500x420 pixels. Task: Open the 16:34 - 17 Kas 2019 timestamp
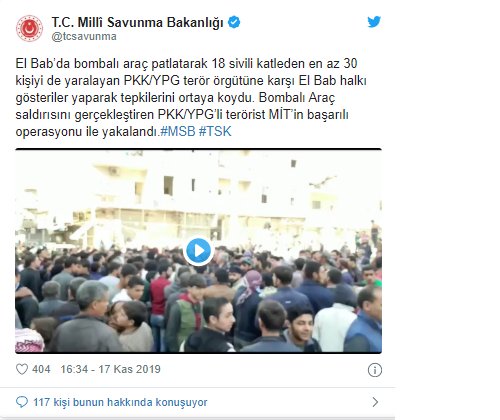(x=111, y=369)
